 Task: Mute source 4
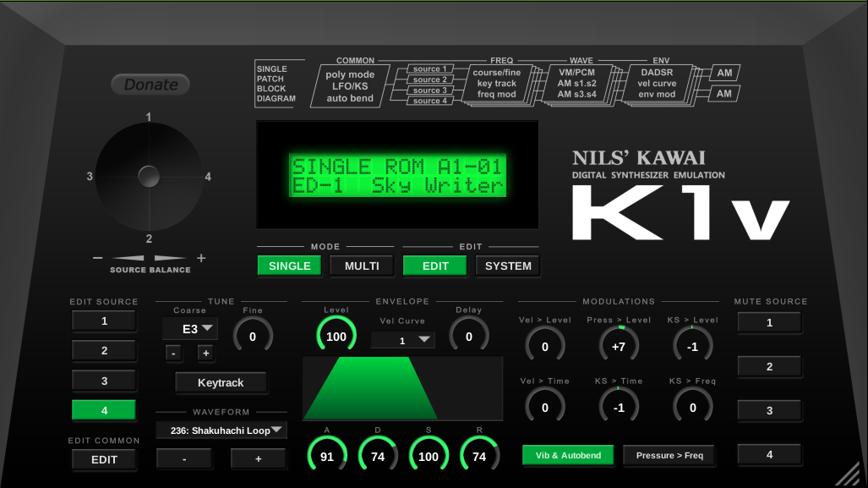(x=769, y=454)
